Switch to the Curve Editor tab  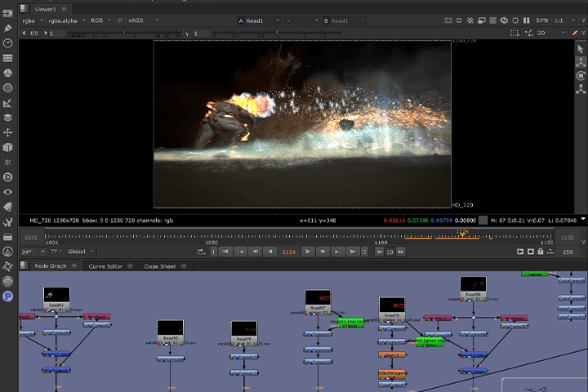click(105, 266)
